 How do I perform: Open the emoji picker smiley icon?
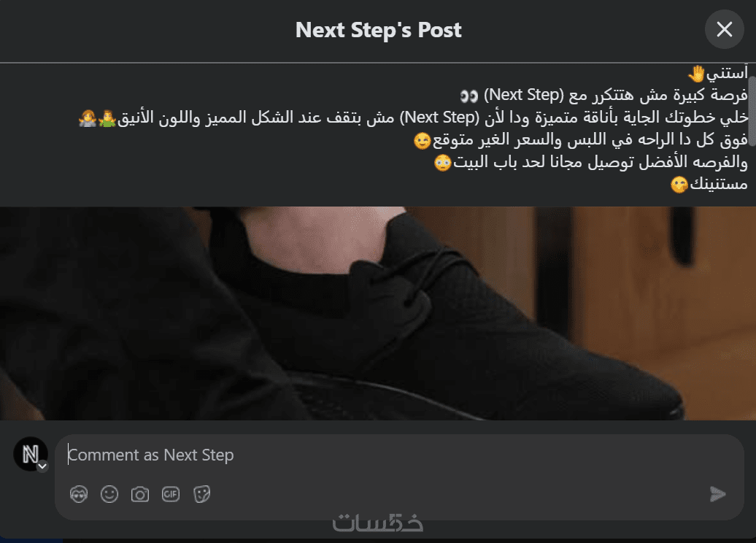click(x=109, y=494)
